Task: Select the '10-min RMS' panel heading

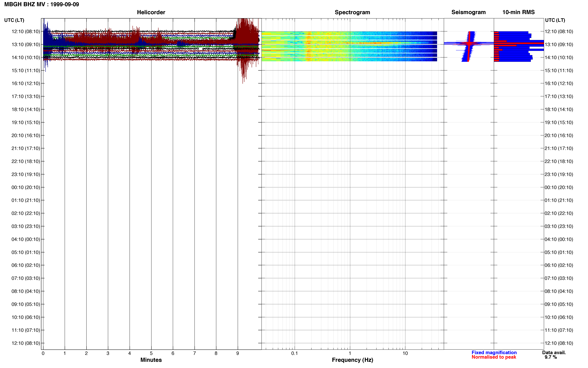Action: tap(518, 12)
